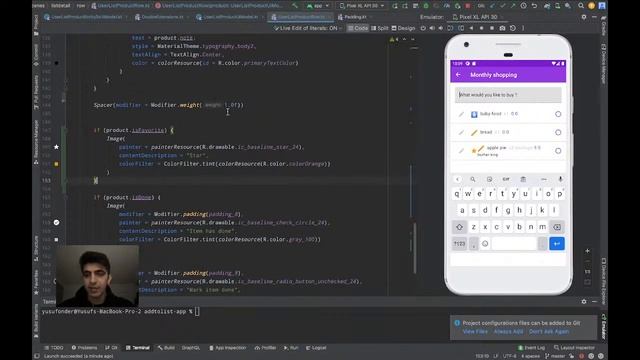
Task: Edit the bread item with pencil icon
Action: click(x=461, y=132)
